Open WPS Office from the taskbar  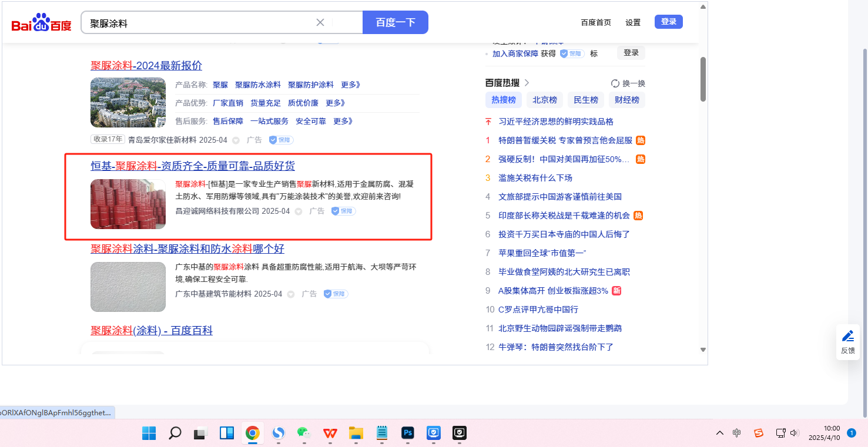(x=330, y=433)
